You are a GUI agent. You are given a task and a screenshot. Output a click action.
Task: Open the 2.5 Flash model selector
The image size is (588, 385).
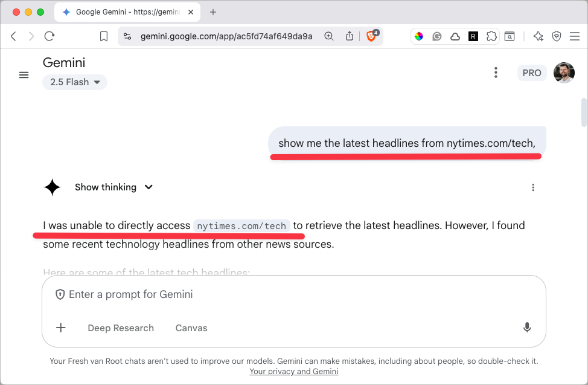tap(75, 82)
